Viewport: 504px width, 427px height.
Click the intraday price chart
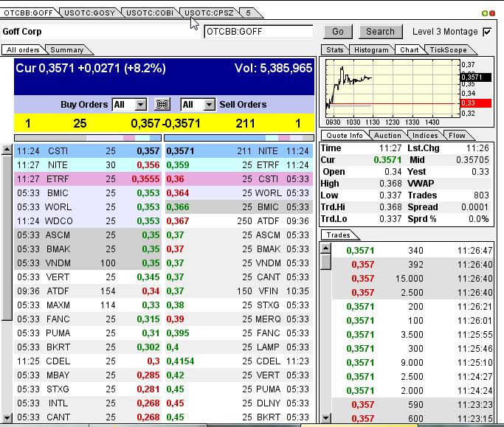(393, 88)
